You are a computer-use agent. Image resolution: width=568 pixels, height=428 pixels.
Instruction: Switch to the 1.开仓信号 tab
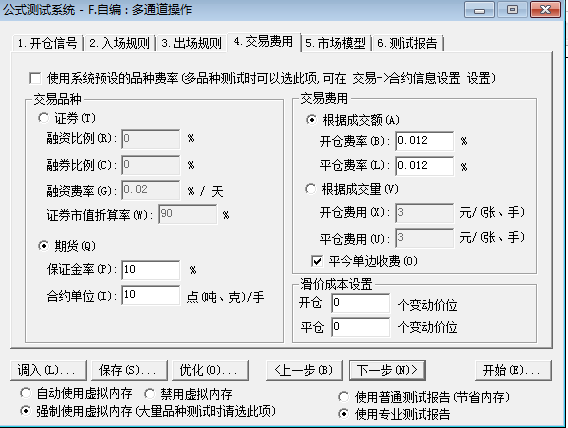[47, 43]
